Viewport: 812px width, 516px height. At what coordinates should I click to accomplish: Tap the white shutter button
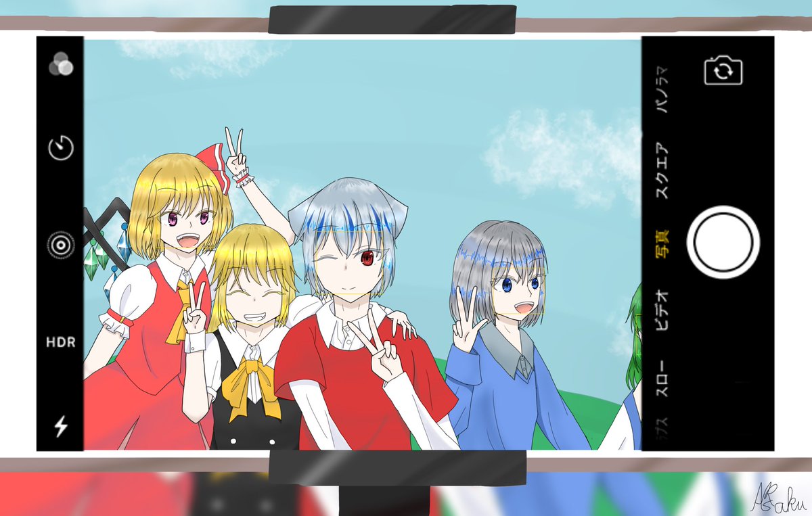[723, 241]
